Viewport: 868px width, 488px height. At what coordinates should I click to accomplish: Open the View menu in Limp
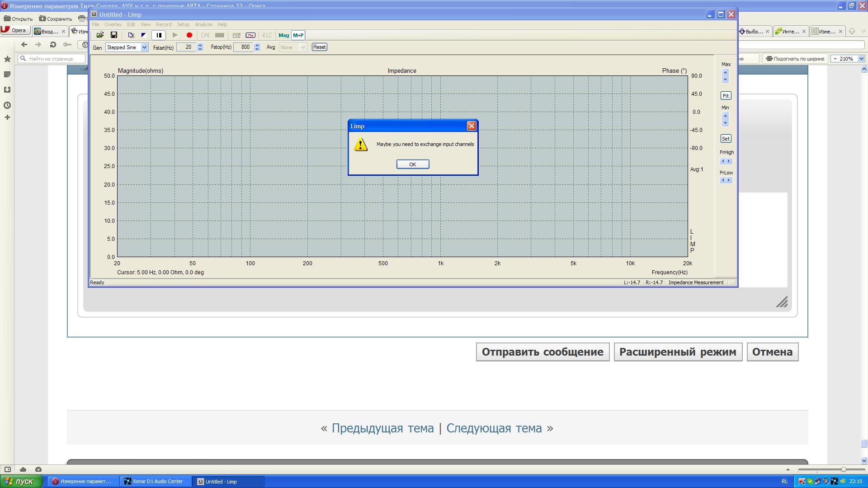click(x=146, y=24)
